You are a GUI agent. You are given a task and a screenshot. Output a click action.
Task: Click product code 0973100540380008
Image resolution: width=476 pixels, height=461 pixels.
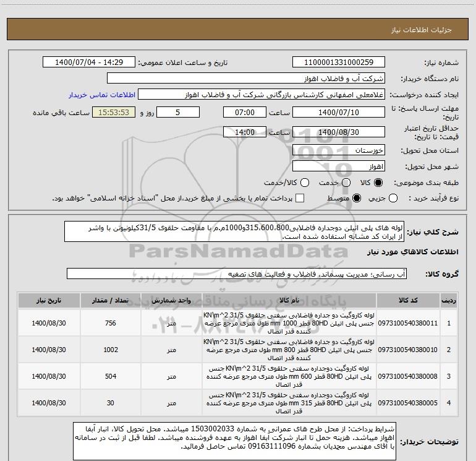click(408, 376)
